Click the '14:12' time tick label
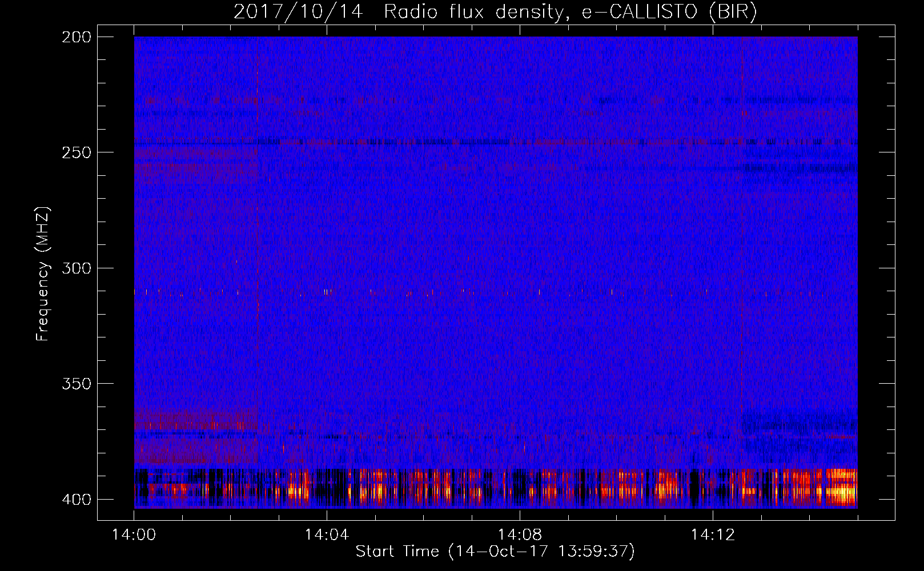 pos(713,535)
